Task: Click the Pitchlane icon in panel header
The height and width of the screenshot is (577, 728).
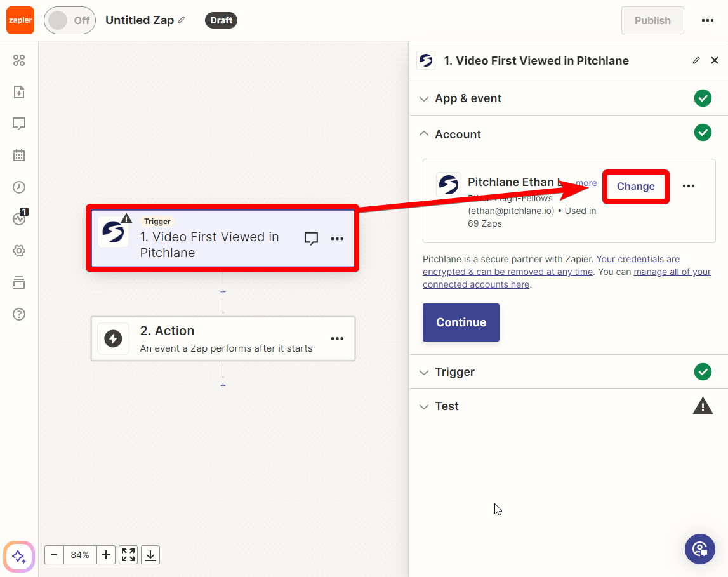Action: [426, 60]
